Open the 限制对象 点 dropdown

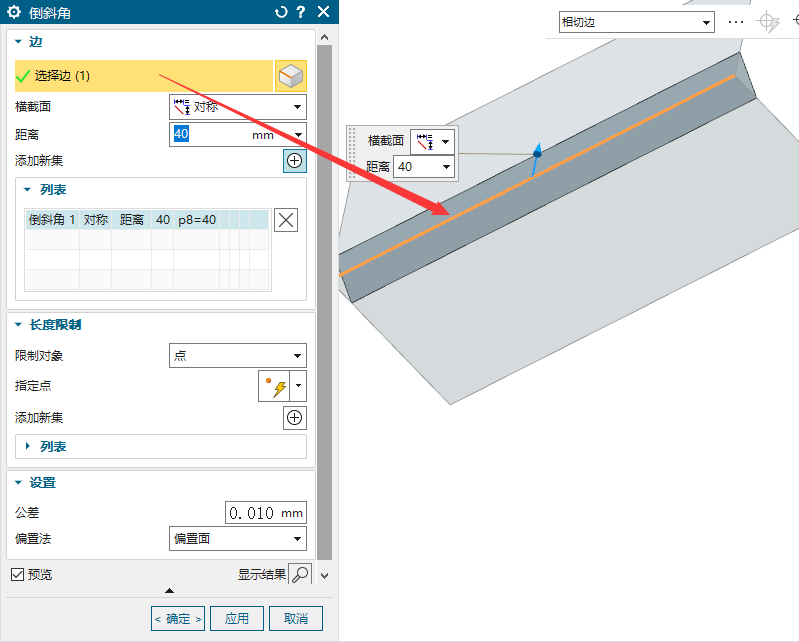point(238,356)
